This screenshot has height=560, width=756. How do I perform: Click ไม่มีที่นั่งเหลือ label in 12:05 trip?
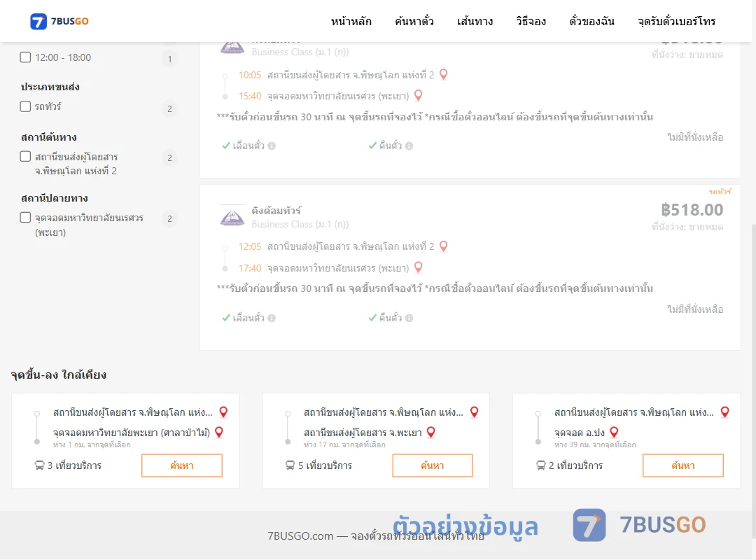[x=695, y=309]
